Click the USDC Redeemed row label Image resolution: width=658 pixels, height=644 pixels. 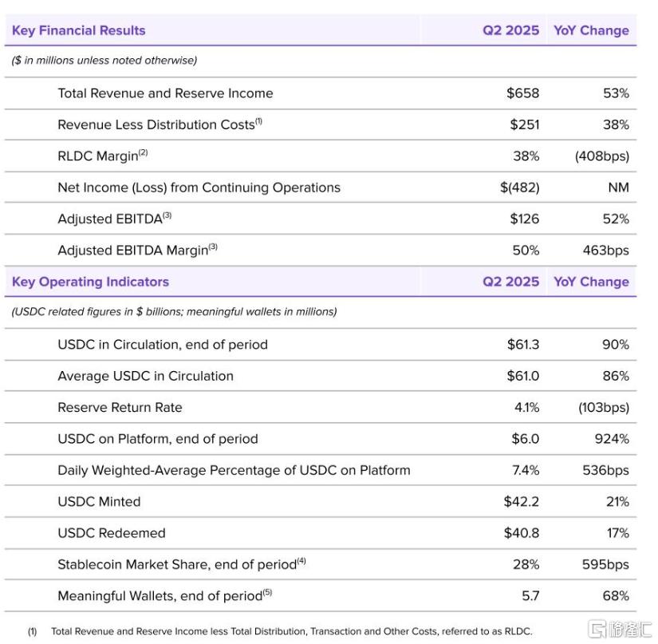(112, 533)
